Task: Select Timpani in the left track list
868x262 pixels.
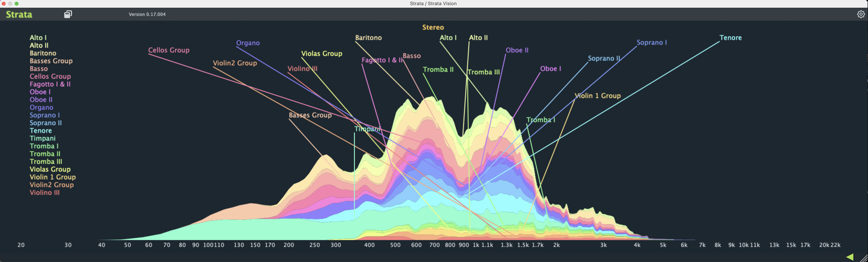Action: point(42,138)
